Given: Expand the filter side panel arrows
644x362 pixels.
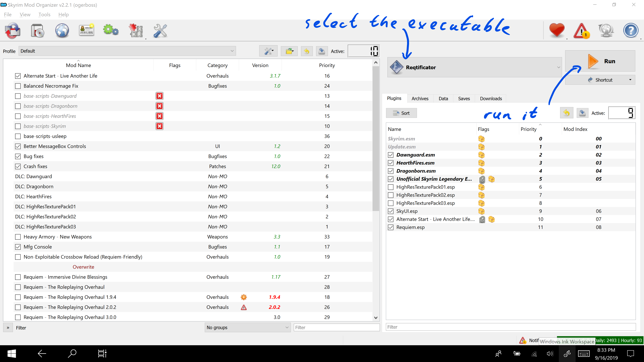Looking at the screenshot, I should coord(8,328).
